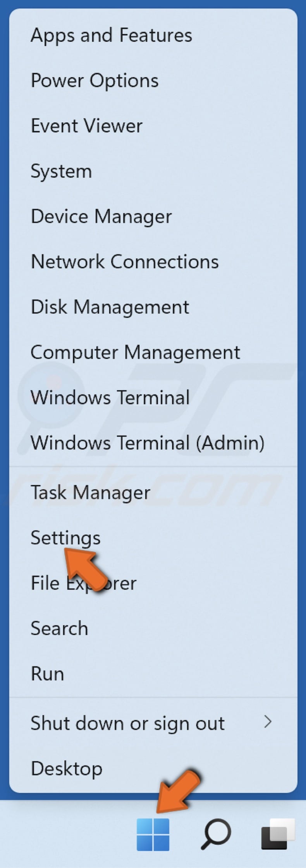Launch Computer Management

(136, 352)
